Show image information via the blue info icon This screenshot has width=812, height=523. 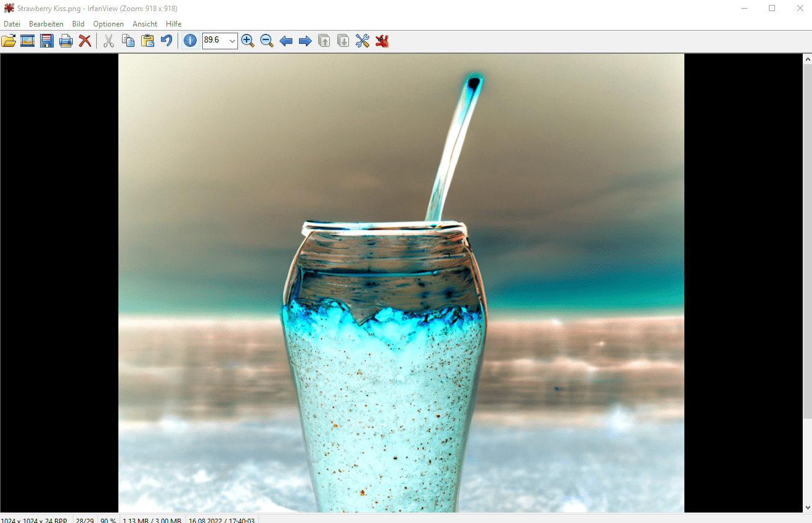[191, 41]
